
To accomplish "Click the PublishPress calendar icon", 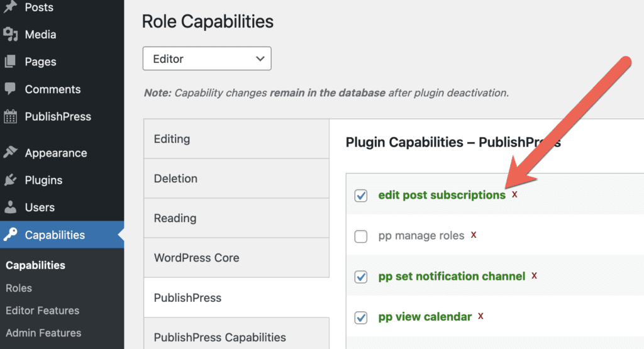I will pyautogui.click(x=10, y=116).
